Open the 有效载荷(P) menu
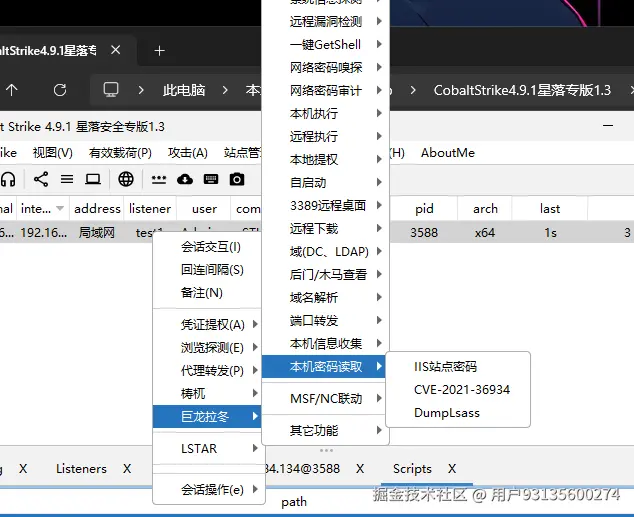This screenshot has width=634, height=517. (120, 153)
